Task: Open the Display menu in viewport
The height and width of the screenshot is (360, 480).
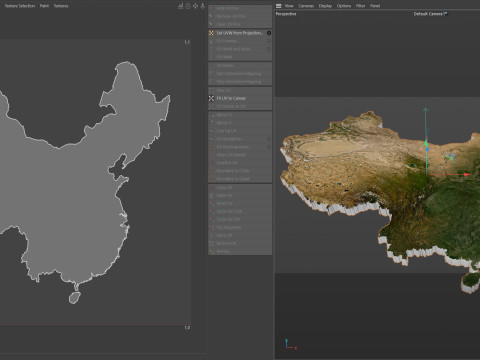Action: coord(325,6)
